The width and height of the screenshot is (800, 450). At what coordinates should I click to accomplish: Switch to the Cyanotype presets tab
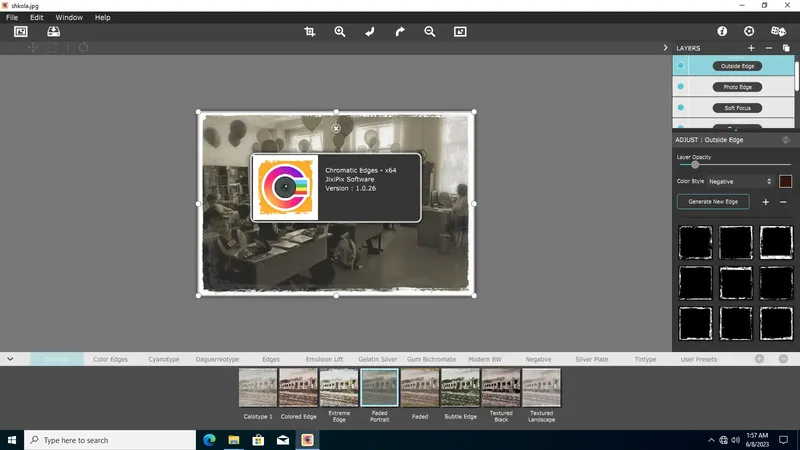pyautogui.click(x=164, y=358)
